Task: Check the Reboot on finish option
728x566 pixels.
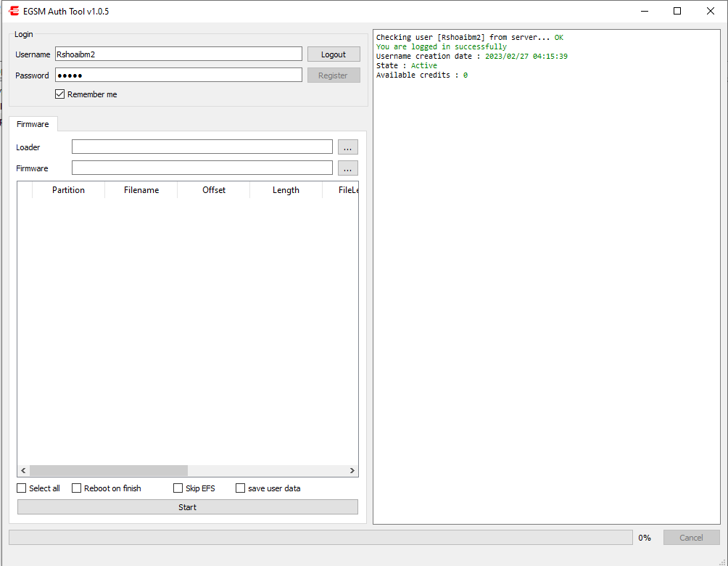Action: tap(76, 488)
